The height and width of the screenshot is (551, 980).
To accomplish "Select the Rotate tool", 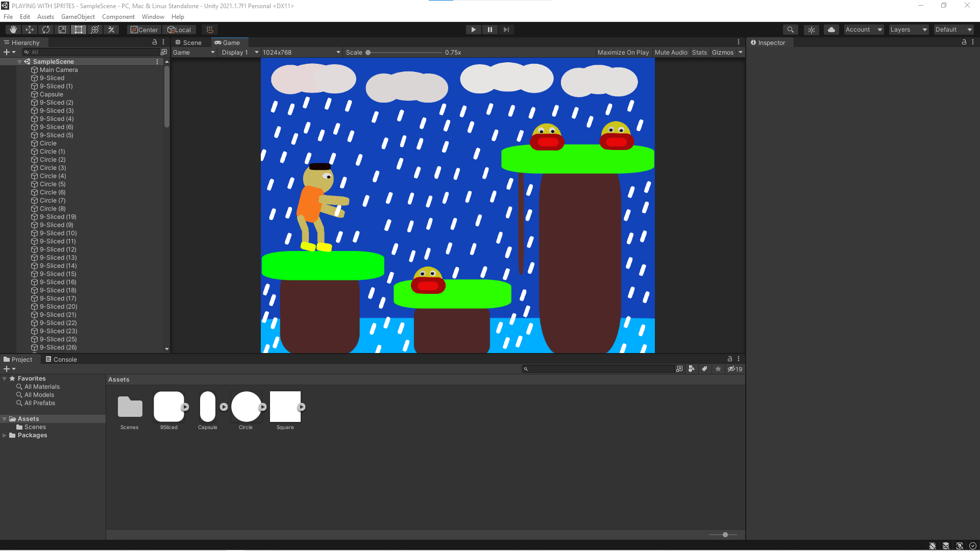I will [x=45, y=29].
